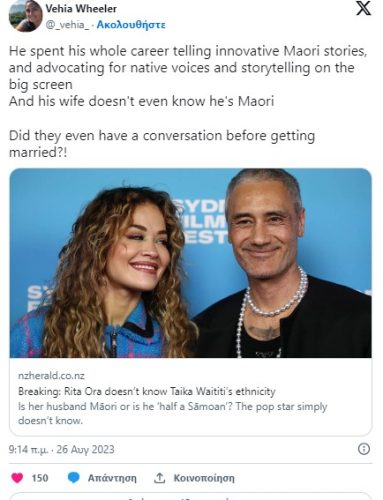Click the @_vehia_ handle
Screen dimensions: 383x500
point(67,25)
